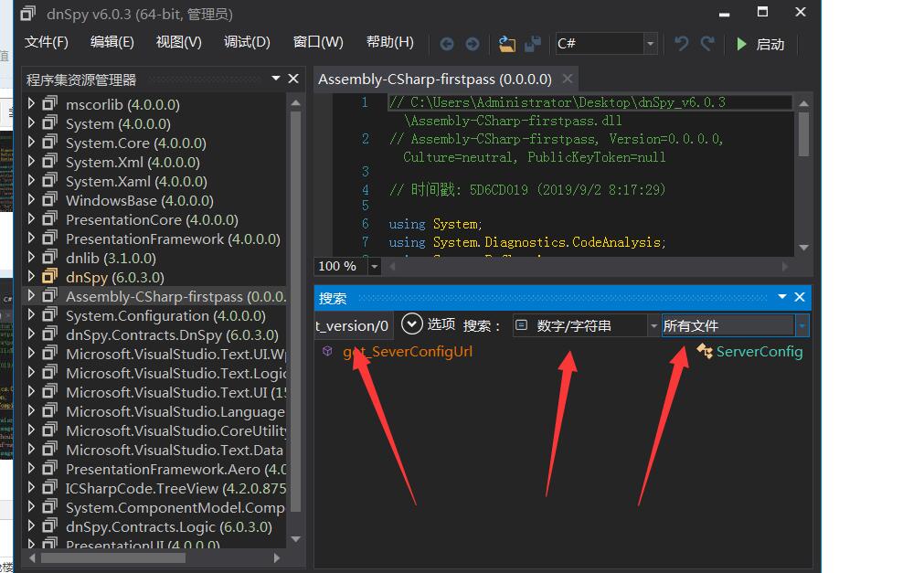Open the 文件(F) menu
This screenshot has width=924, height=573.
tap(47, 42)
